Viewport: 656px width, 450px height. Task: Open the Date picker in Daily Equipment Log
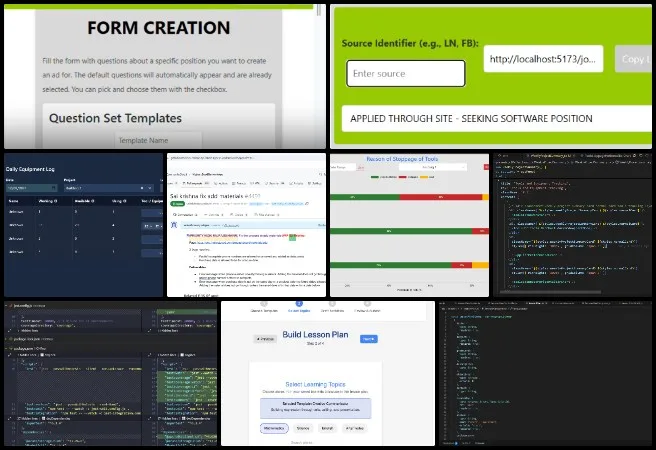click(30, 186)
